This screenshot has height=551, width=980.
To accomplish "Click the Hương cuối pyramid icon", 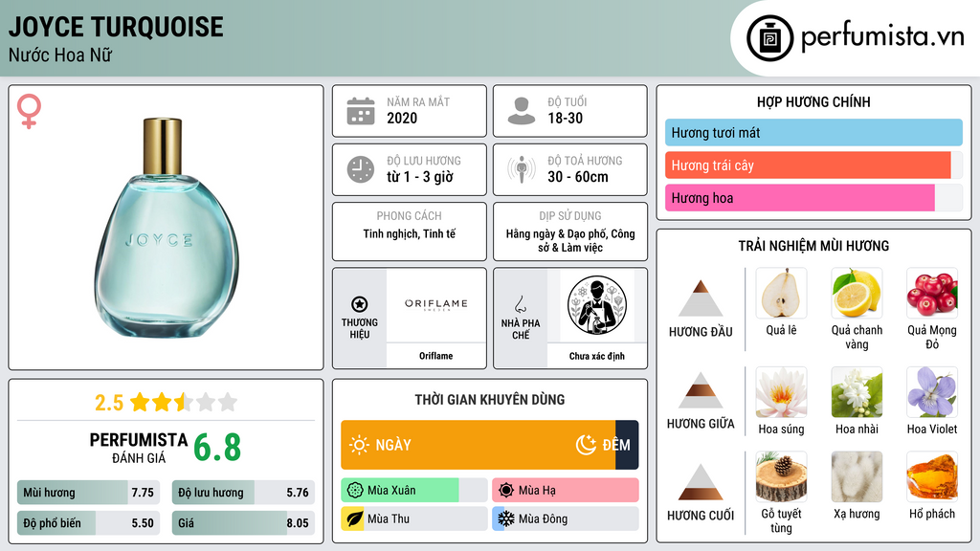I will (x=701, y=482).
